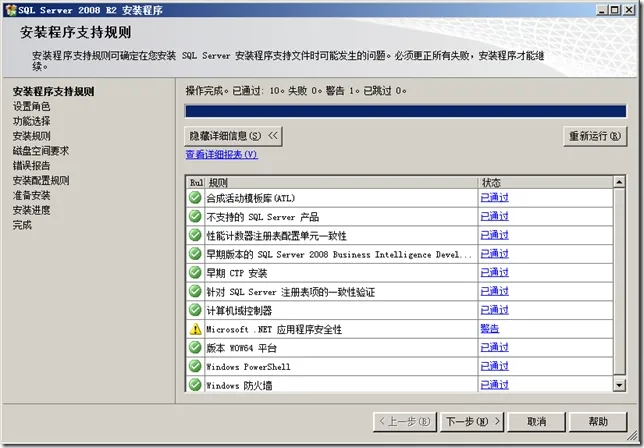Open 已通过 link for 早期 CTP 安装
This screenshot has width=644, height=448.
[494, 272]
